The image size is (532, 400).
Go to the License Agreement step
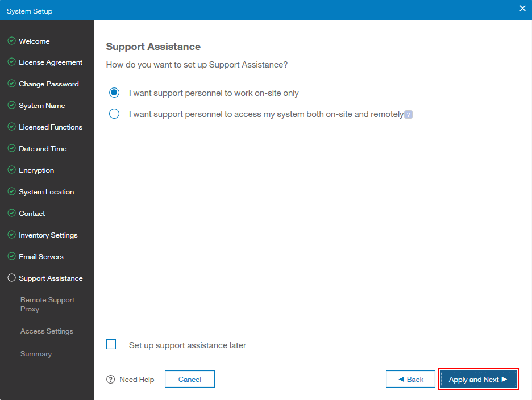(51, 63)
